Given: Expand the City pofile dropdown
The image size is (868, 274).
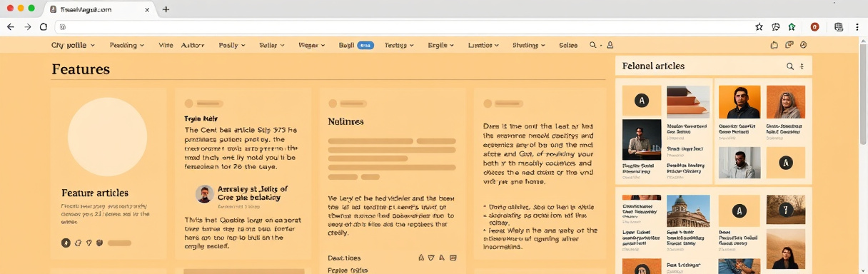Looking at the screenshot, I should pyautogui.click(x=73, y=45).
